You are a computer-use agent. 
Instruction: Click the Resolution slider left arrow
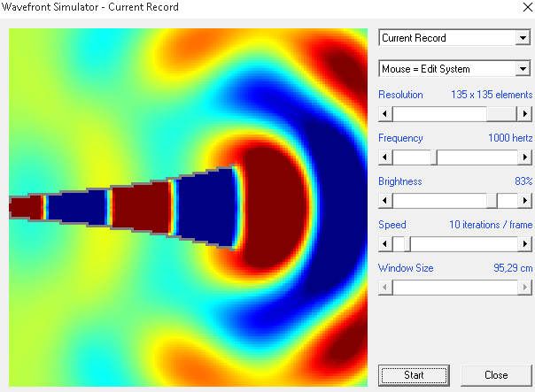click(385, 113)
